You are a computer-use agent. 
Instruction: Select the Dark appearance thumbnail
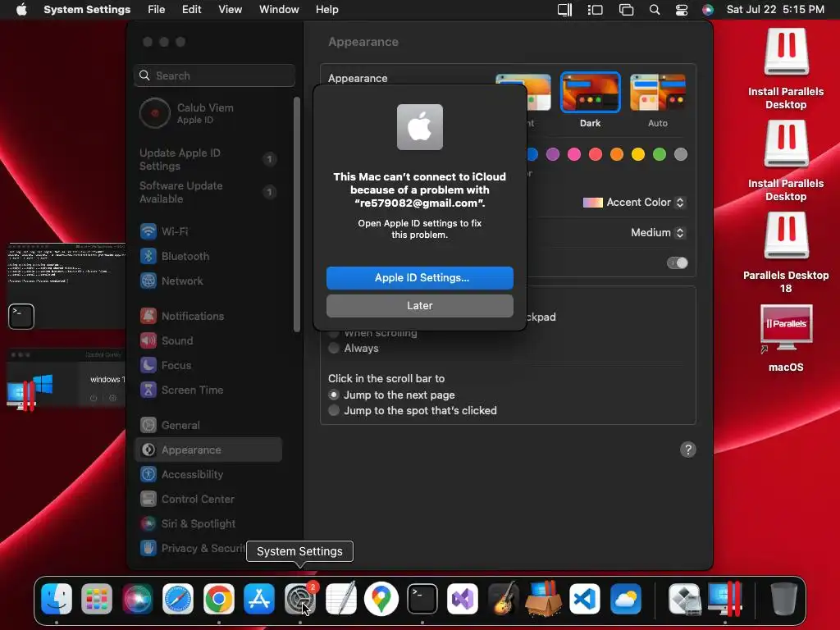[591, 92]
